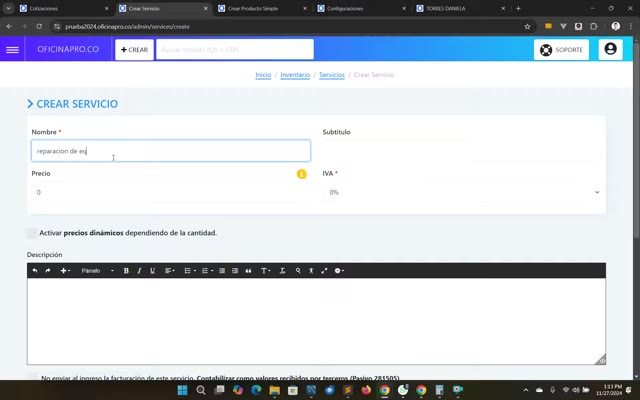Launch Firefox from the taskbar
640x400 pixels.
coord(366,390)
